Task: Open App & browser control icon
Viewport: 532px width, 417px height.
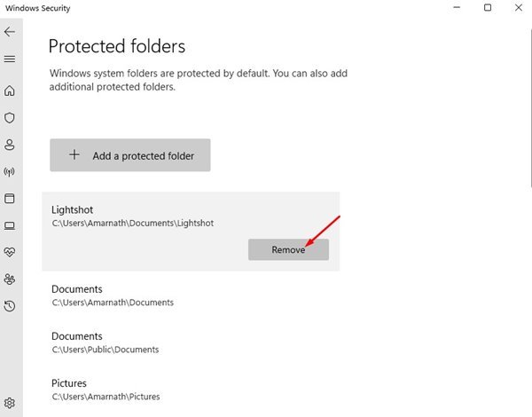Action: 10,199
